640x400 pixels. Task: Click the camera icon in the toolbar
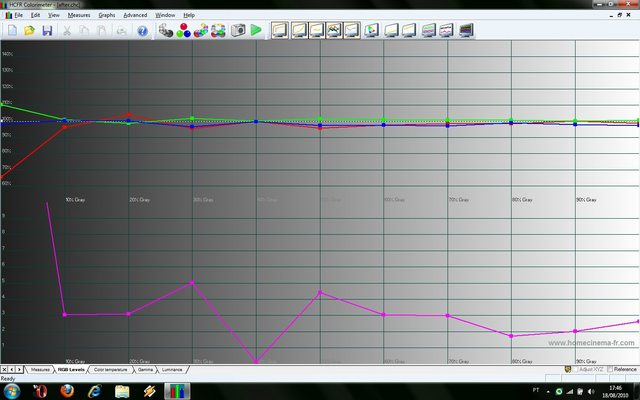pyautogui.click(x=238, y=30)
